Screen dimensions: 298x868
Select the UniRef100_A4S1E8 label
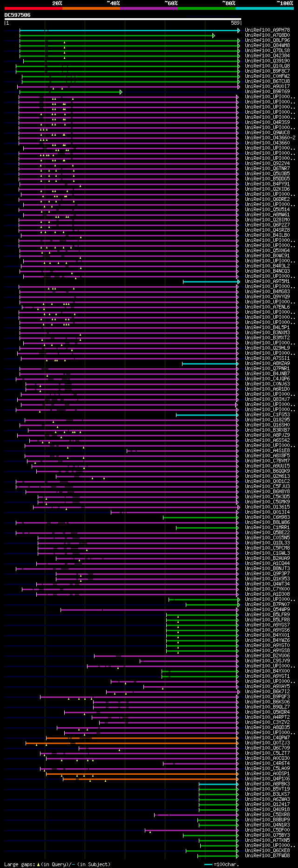click(267, 450)
